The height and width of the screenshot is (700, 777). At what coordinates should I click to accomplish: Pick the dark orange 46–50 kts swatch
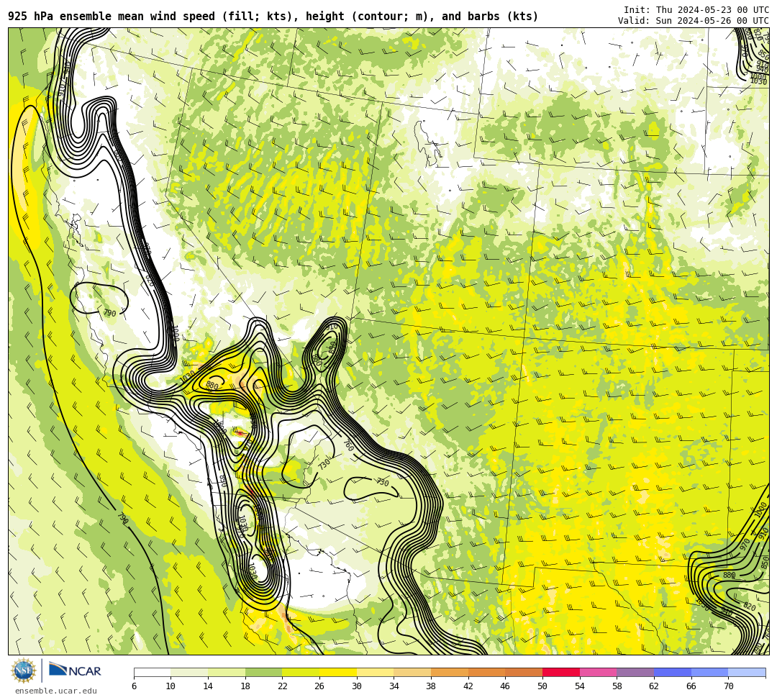[x=524, y=672]
